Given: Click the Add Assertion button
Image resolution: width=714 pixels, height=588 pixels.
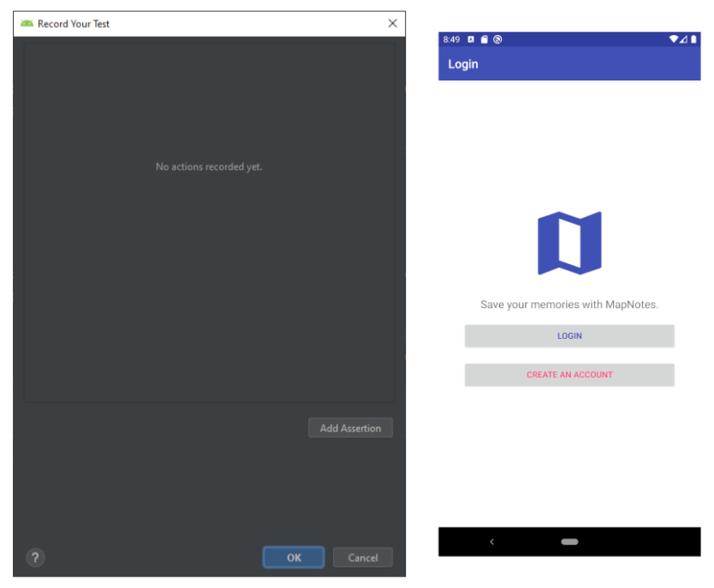Looking at the screenshot, I should pyautogui.click(x=350, y=428).
